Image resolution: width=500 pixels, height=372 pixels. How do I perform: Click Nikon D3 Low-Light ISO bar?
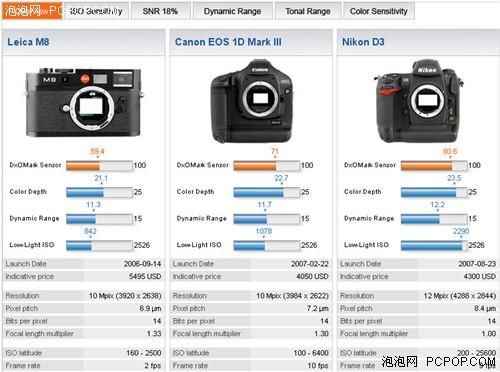pos(434,246)
